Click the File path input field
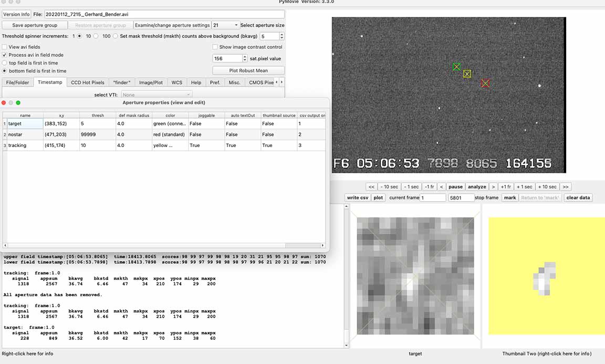This screenshot has height=364, width=605. coord(164,14)
